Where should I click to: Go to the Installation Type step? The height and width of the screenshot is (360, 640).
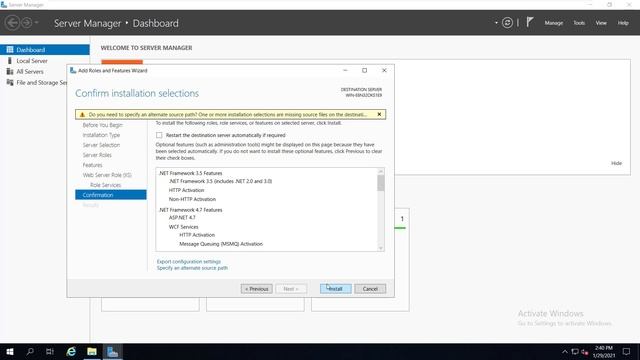click(x=101, y=135)
